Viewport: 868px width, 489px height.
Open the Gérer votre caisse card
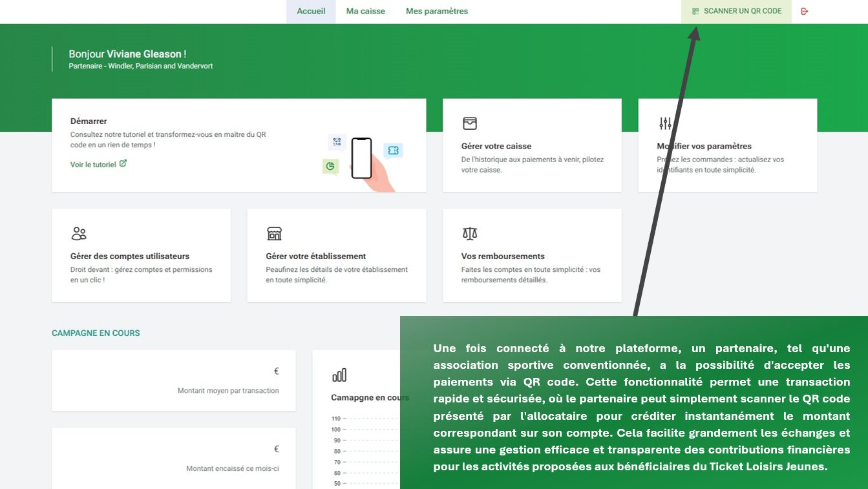coord(532,146)
